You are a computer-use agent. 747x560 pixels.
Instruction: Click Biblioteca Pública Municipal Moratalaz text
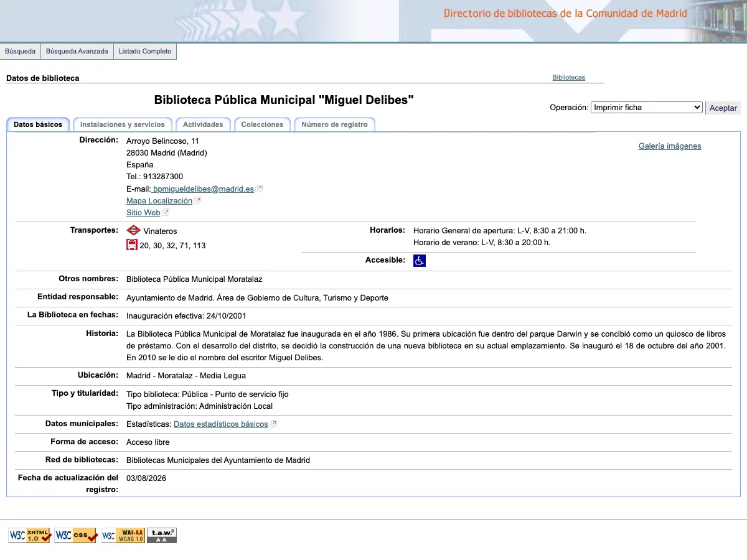194,279
